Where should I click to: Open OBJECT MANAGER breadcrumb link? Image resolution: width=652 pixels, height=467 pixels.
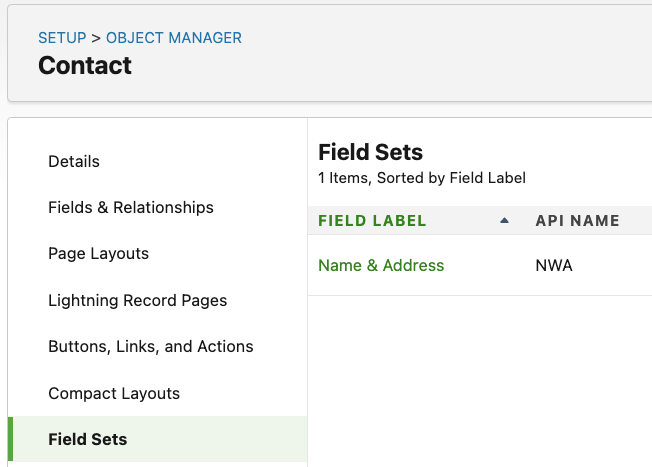[174, 38]
